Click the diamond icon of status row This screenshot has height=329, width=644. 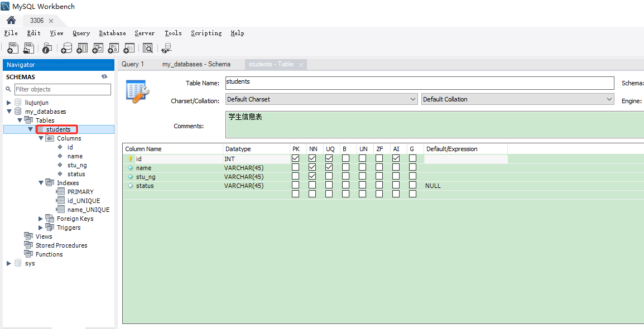[130, 186]
